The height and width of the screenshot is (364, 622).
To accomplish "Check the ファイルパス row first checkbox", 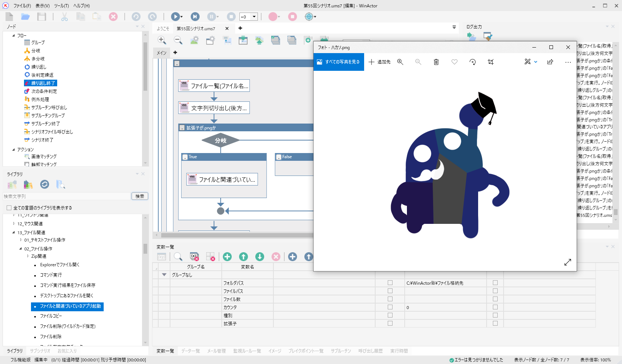I will pos(390,291).
